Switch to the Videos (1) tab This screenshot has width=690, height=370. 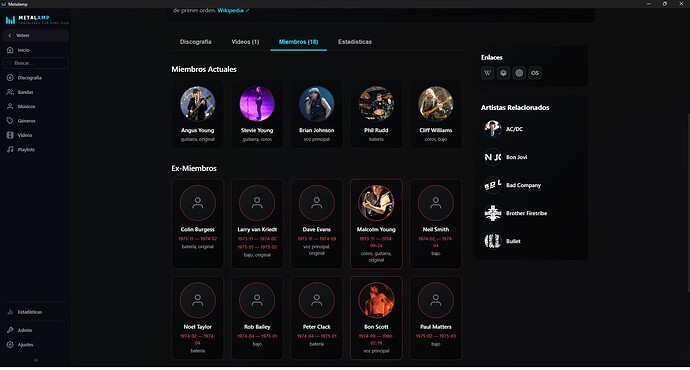click(x=245, y=42)
